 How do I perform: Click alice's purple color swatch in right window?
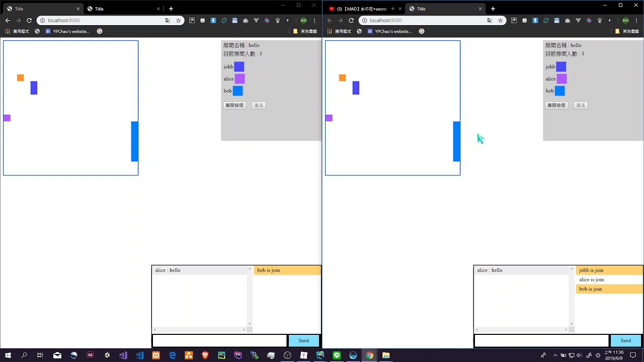(562, 79)
